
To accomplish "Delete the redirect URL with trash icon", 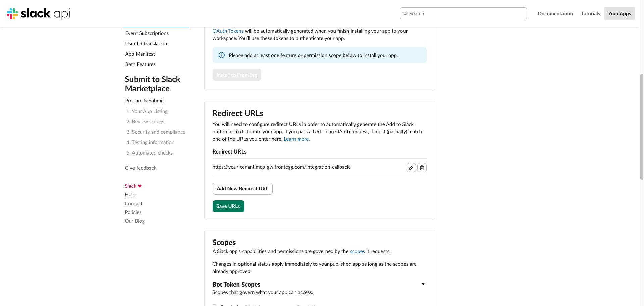I will 422,168.
